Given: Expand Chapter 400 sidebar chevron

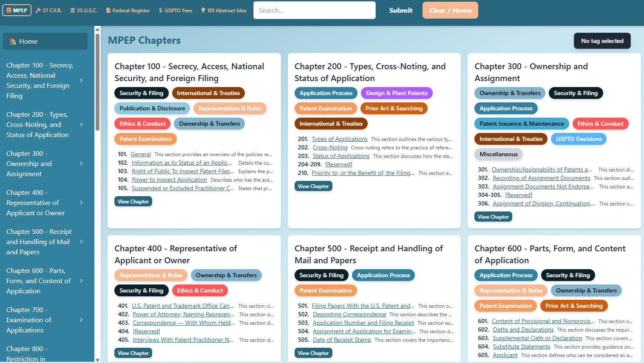Looking at the screenshot, I should point(81,203).
